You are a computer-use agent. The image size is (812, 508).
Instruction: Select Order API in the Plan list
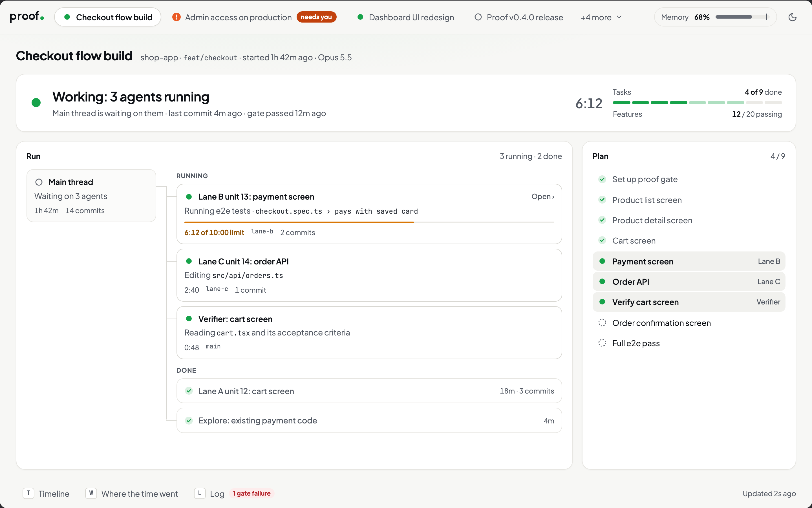[x=689, y=282]
